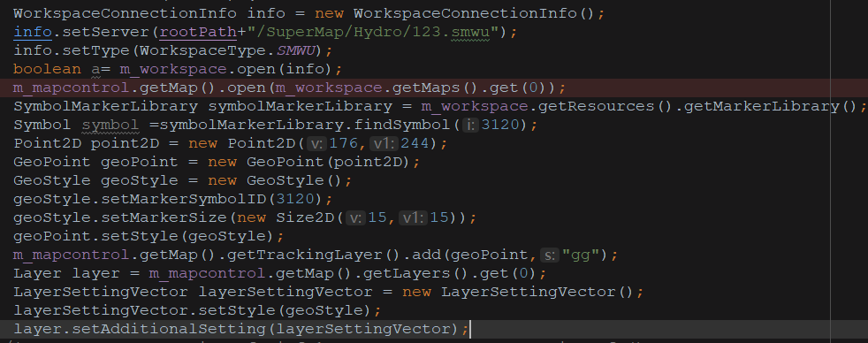Click the number 176 in Point2D constructor
Image resolution: width=868 pixels, height=343 pixels.
[x=344, y=144]
